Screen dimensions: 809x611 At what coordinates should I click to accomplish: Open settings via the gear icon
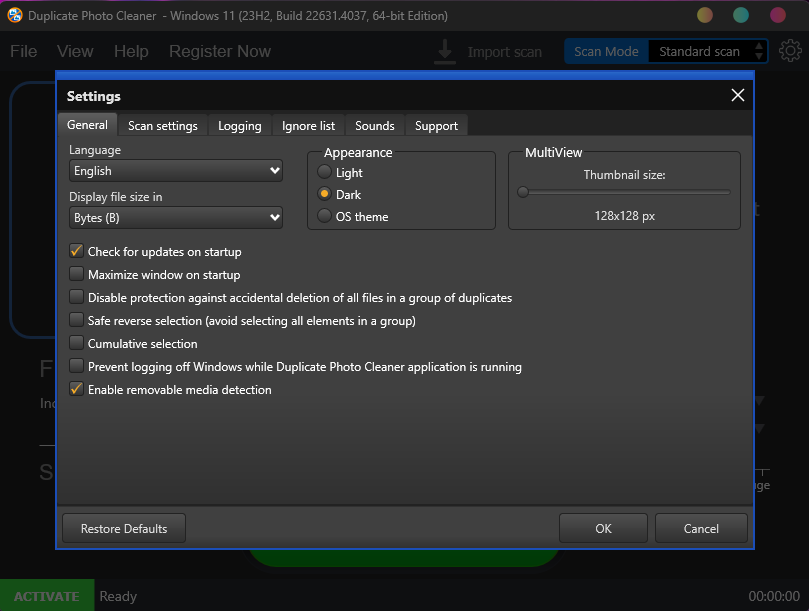[790, 51]
